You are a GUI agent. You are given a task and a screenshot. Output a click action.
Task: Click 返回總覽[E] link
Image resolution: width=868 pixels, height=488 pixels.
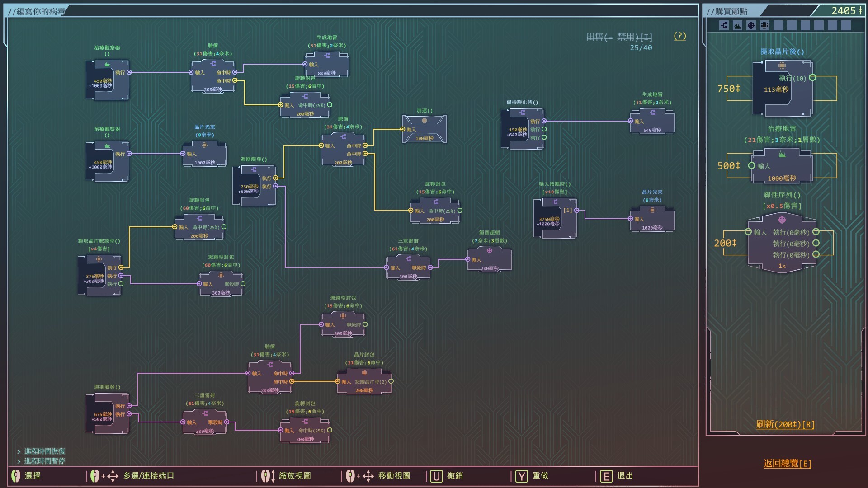[787, 464]
